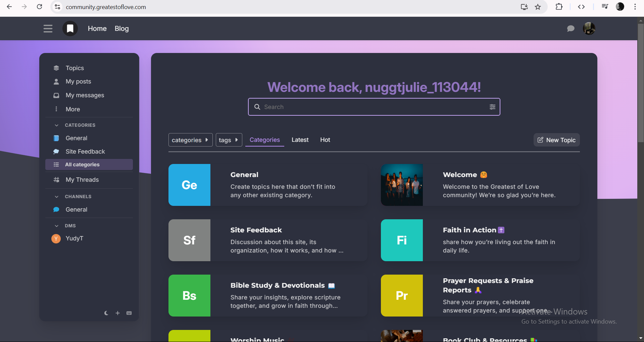The image size is (644, 342).
Task: Reload the page
Action: (x=40, y=7)
